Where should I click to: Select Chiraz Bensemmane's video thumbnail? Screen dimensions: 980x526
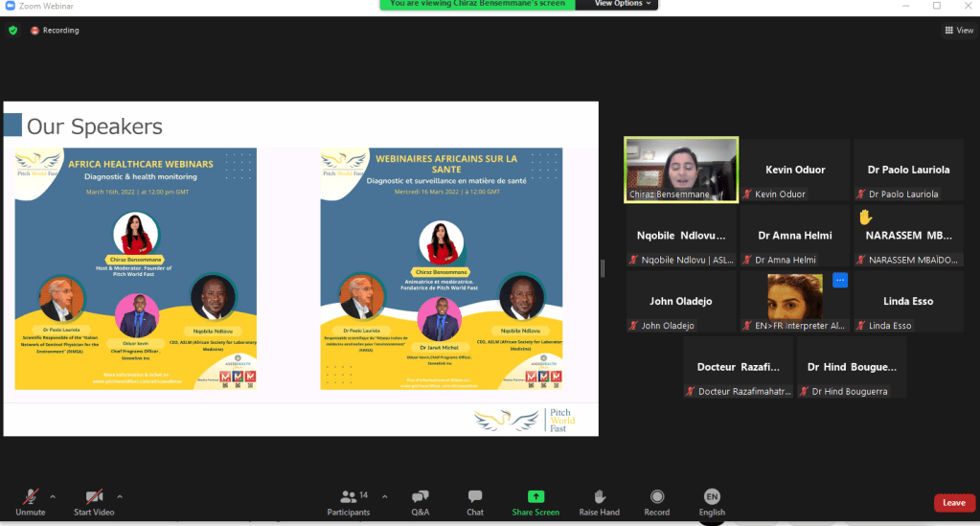(x=681, y=170)
